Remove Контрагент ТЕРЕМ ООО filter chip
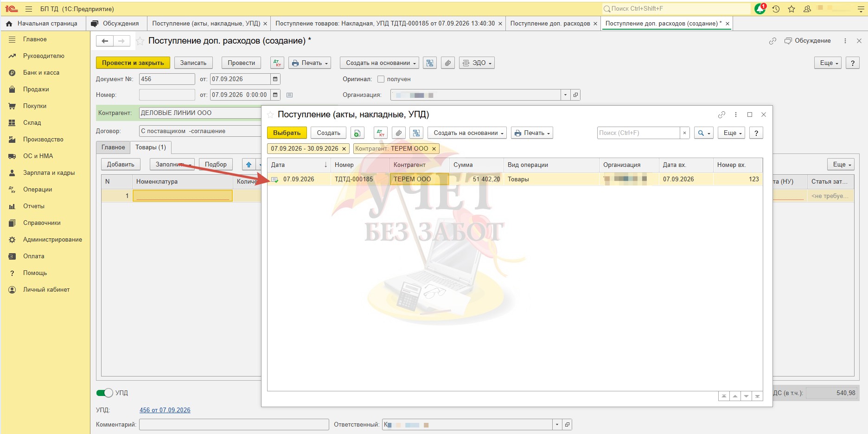 pos(434,149)
